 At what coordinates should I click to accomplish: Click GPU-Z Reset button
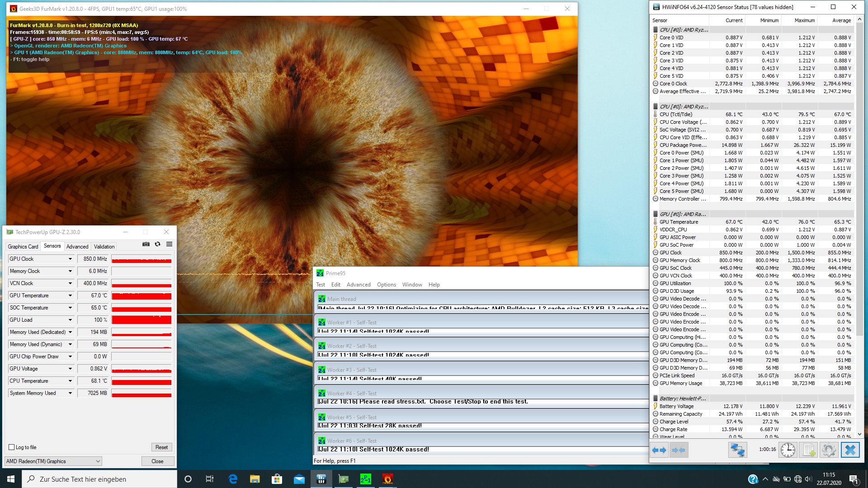tap(161, 447)
